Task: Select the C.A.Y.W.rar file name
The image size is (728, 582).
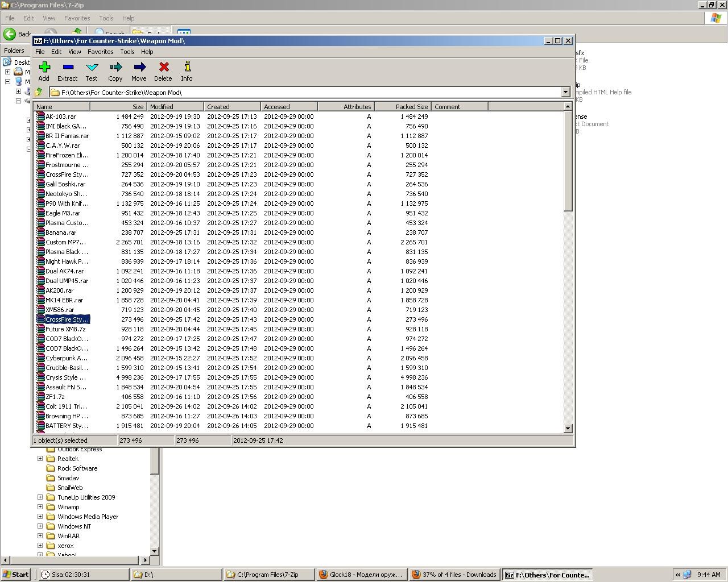Action: tap(63, 145)
